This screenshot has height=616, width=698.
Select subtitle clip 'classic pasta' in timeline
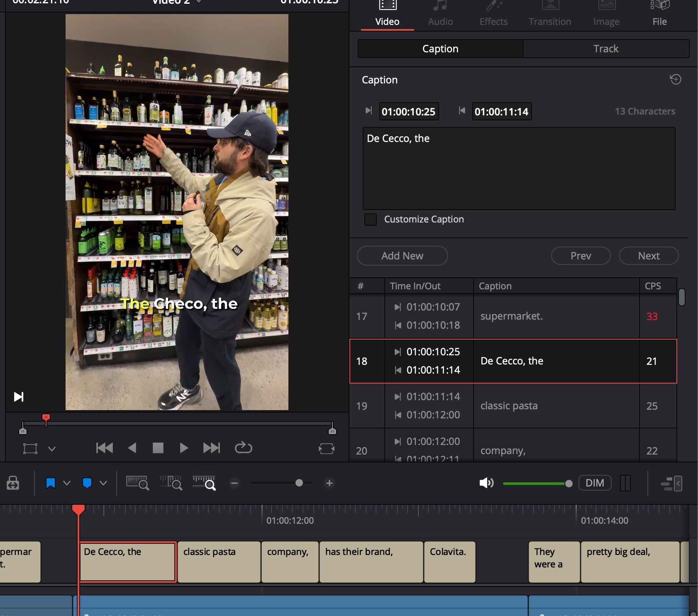(219, 562)
